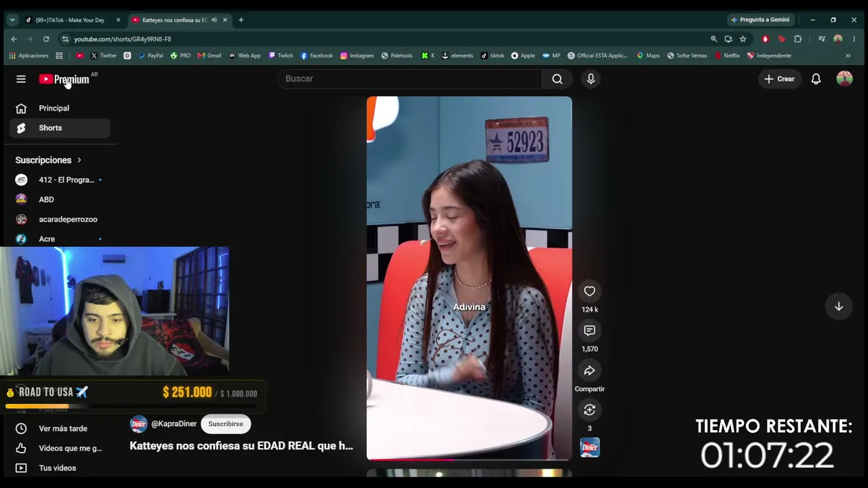Open the Acre channel subscription

(60, 239)
